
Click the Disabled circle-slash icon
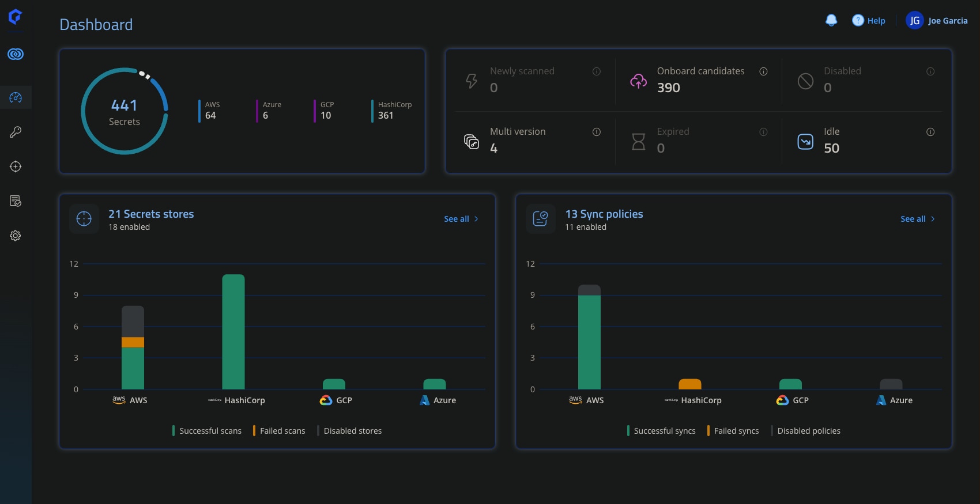[805, 81]
